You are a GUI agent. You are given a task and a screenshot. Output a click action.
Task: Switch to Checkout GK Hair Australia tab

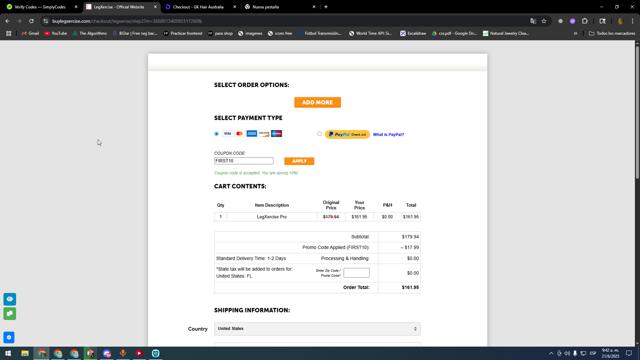click(198, 7)
